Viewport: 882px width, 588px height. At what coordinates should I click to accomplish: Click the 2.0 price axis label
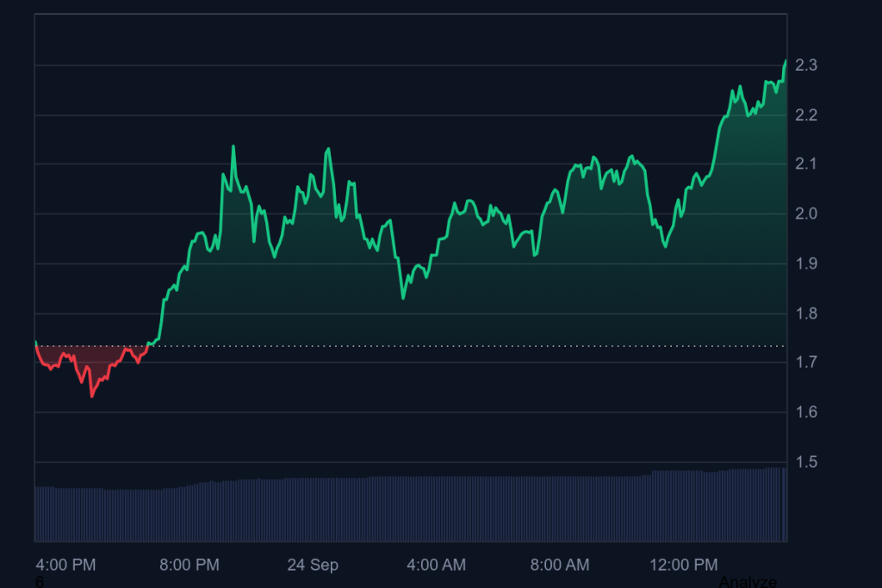(806, 214)
